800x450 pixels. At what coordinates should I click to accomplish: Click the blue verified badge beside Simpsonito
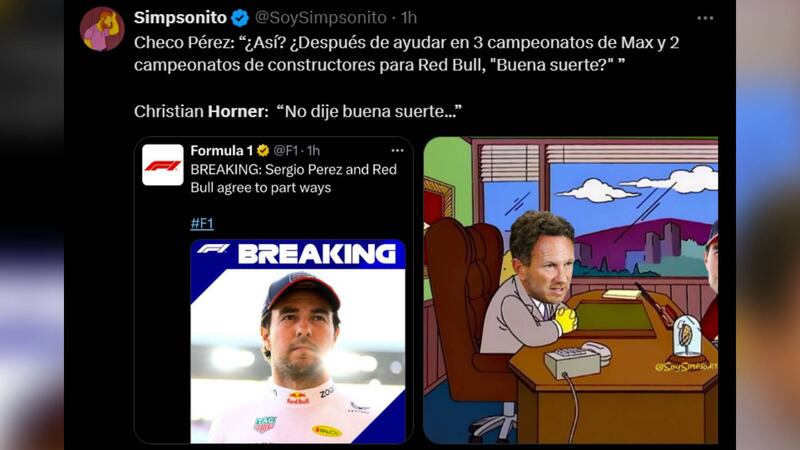coord(240,18)
